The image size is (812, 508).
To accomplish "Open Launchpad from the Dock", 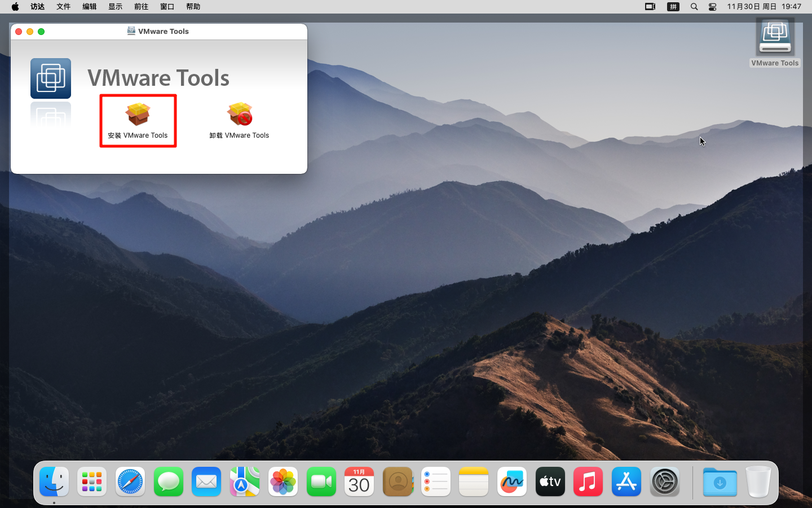I will click(x=92, y=482).
